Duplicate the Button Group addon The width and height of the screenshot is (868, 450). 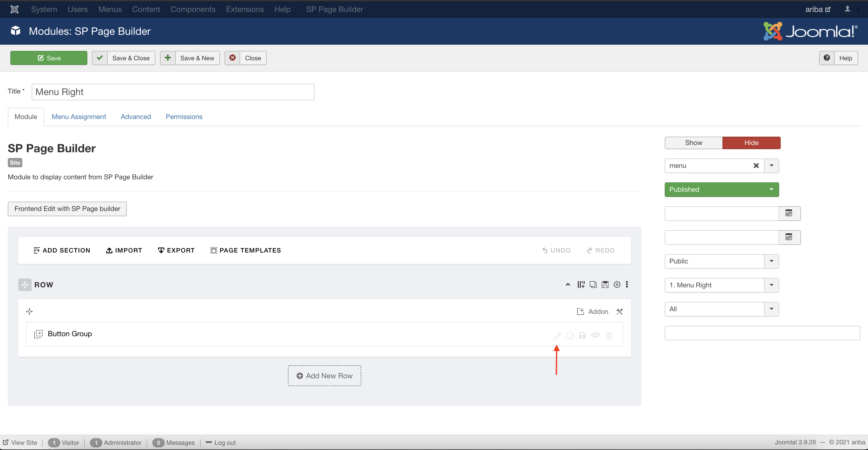[x=570, y=335]
